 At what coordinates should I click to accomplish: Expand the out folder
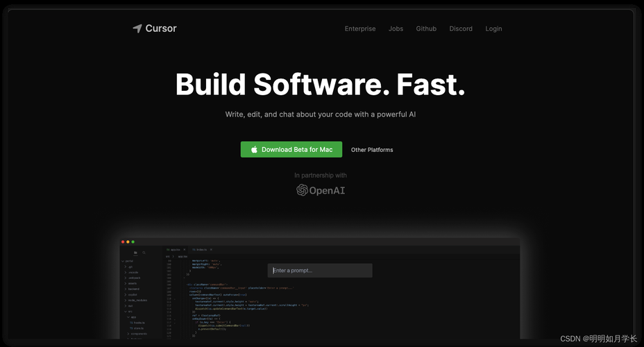128,306
